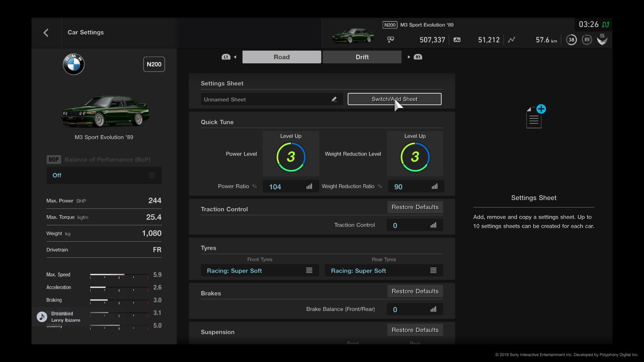Screen dimensions: 644x362
Task: Click the header N200 badge
Action: (x=390, y=25)
